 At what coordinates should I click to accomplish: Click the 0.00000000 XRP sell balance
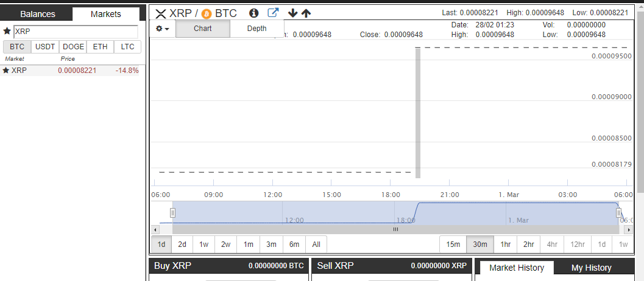pos(439,266)
